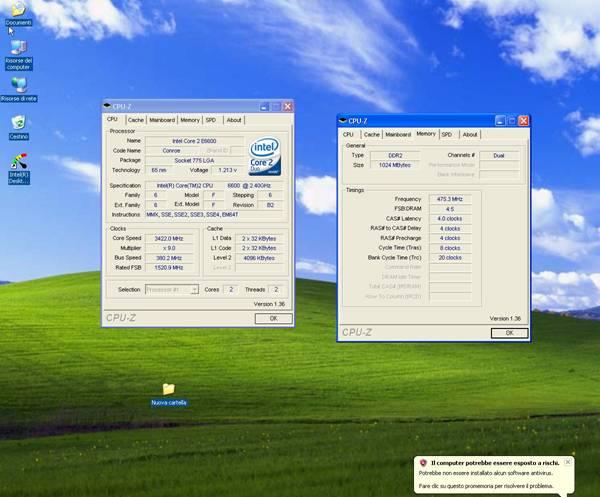Switch to Cache tab in left CPU-Z window

(x=135, y=119)
